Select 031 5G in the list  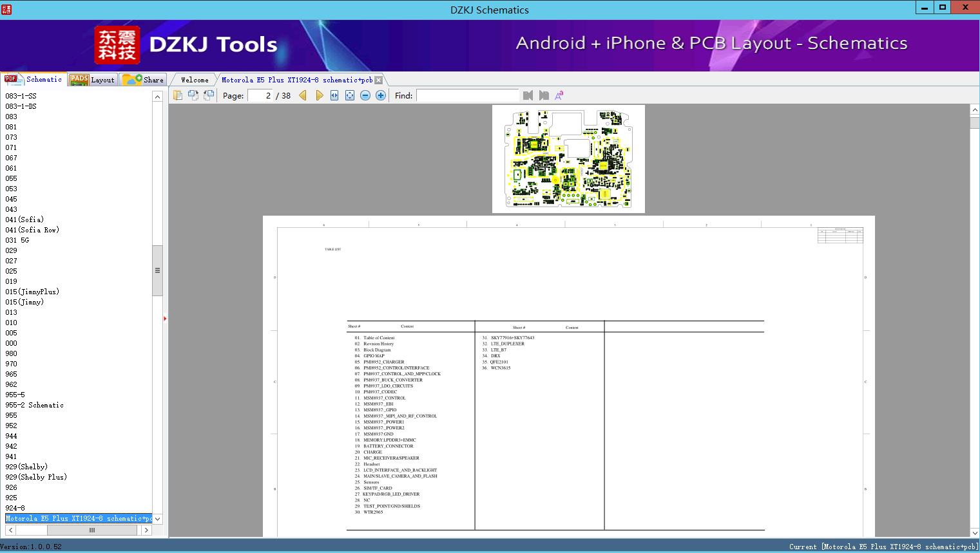click(x=17, y=240)
